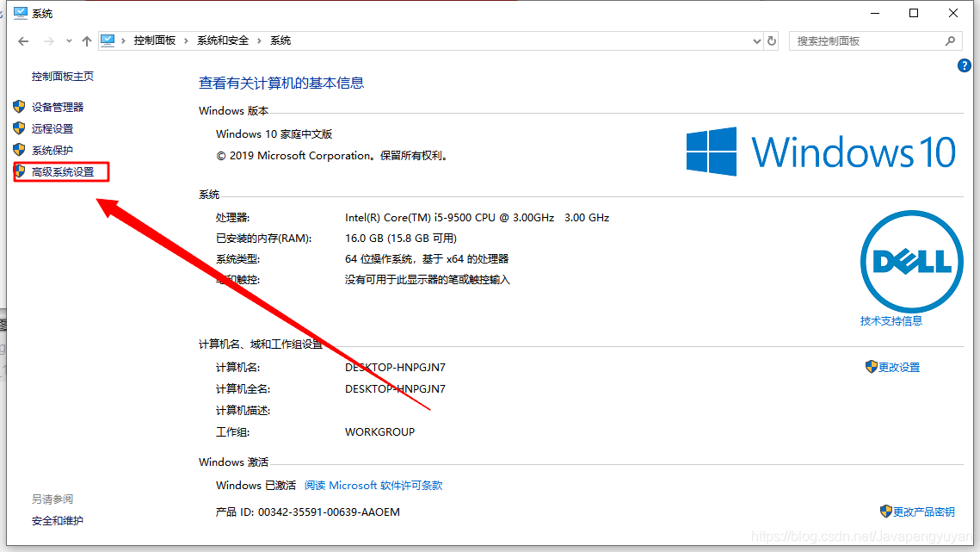Click shield icon beside 系统保护
Viewport: 980px width, 552px height.
point(20,150)
